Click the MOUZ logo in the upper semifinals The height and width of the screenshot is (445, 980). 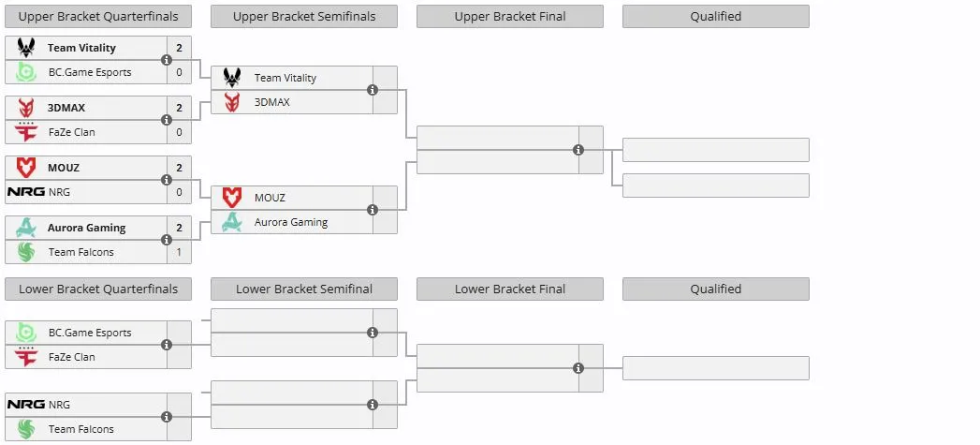[232, 198]
